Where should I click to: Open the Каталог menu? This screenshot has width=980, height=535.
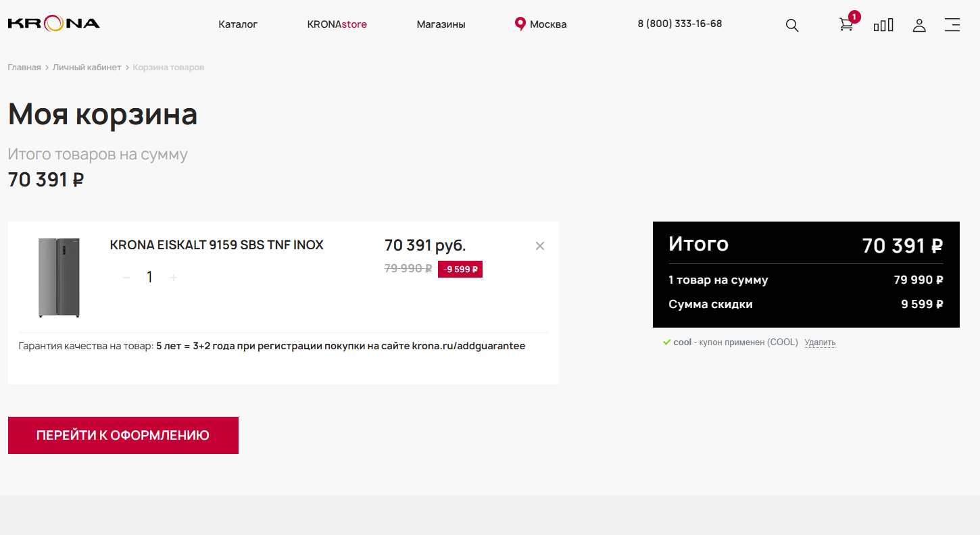(x=238, y=24)
